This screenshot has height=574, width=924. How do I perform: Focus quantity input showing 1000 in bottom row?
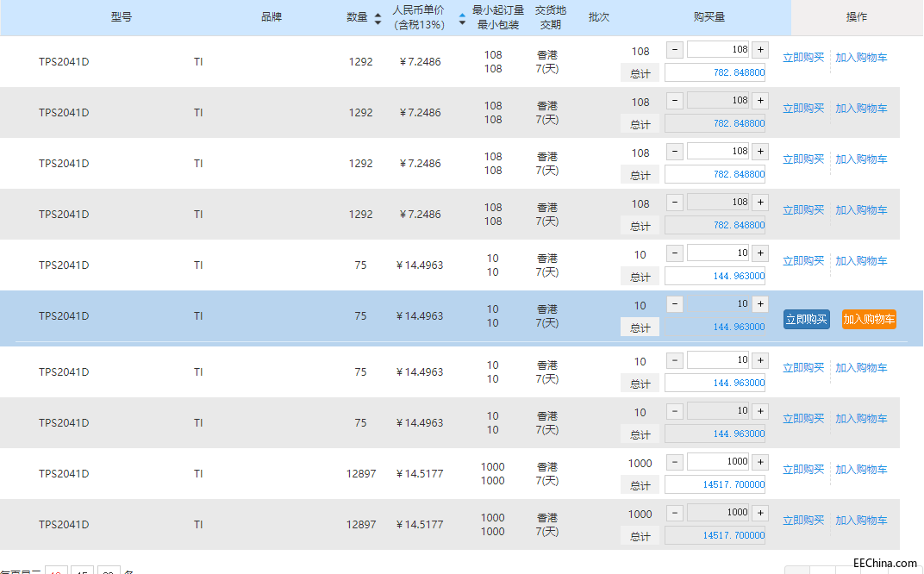718,512
